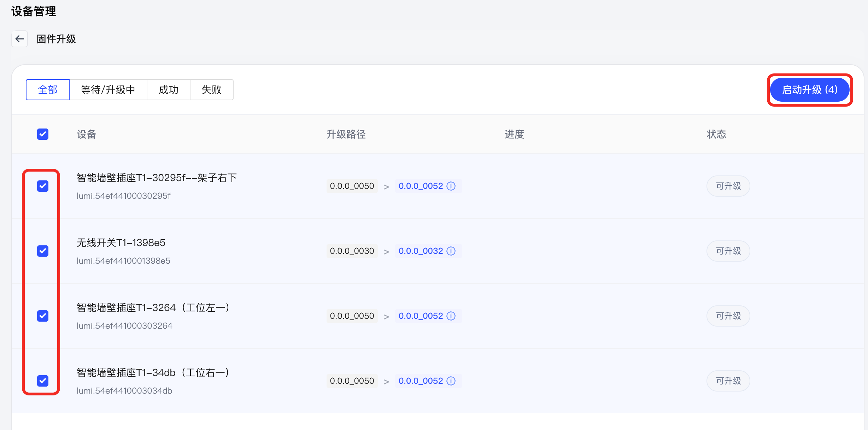
Task: Open version info icon for 智能墙壁插座T1-34db
Action: (451, 381)
